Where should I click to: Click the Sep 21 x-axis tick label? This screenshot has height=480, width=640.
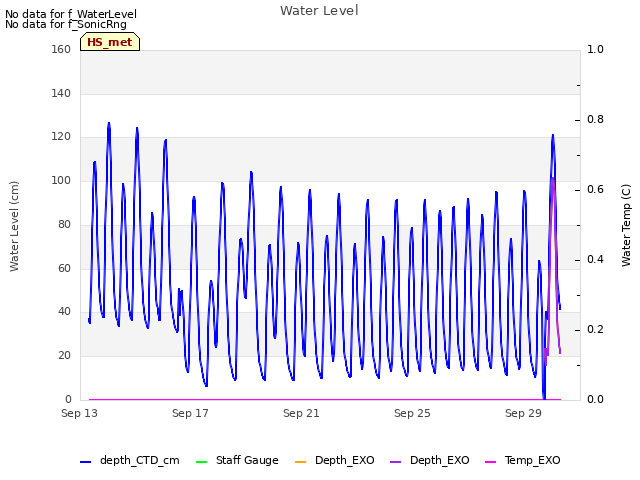click(301, 413)
